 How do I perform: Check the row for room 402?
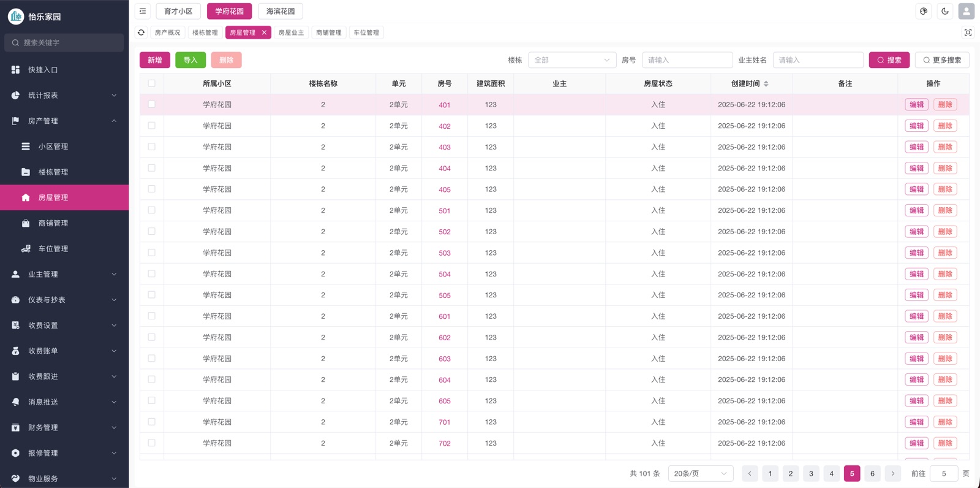151,126
